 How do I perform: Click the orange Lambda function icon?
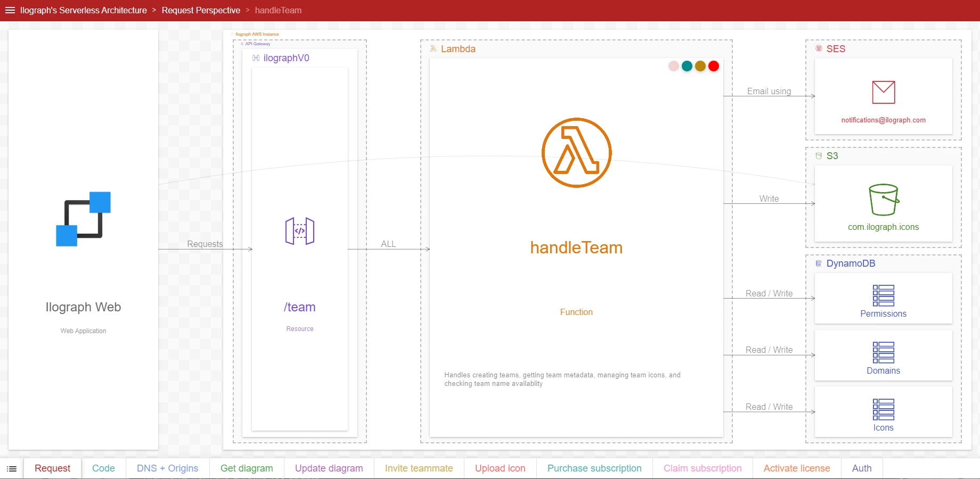tap(576, 153)
